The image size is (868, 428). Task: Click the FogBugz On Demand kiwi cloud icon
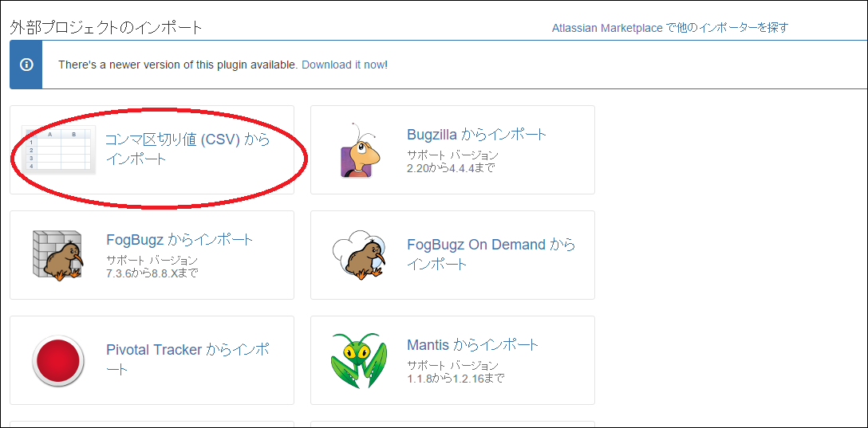pyautogui.click(x=359, y=255)
